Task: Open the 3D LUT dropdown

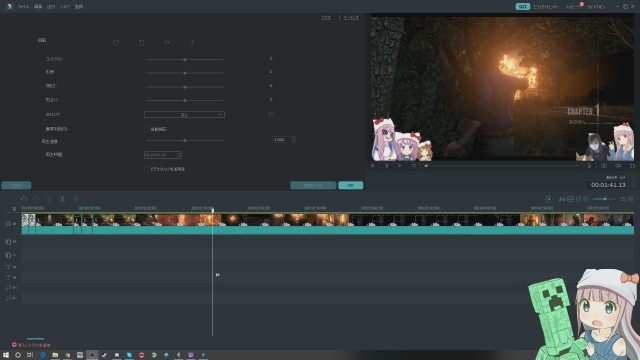Action: pos(184,115)
